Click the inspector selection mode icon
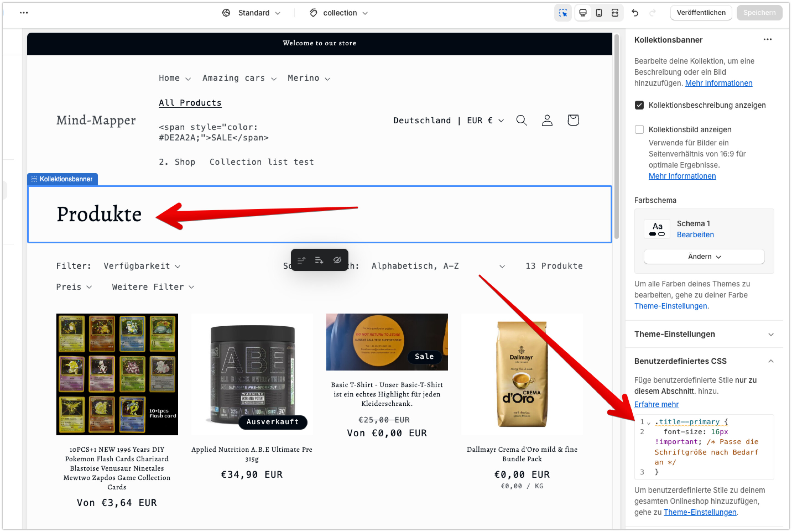The width and height of the screenshot is (792, 532). [563, 13]
